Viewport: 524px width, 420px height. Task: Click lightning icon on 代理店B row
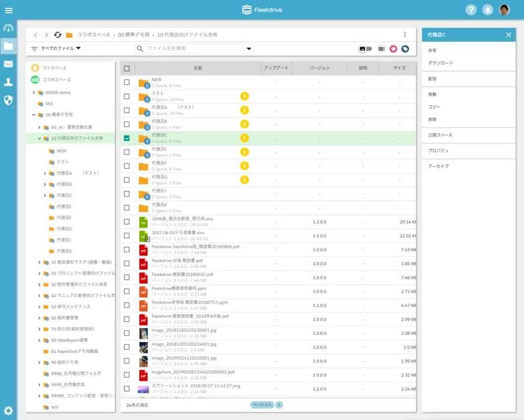click(x=244, y=124)
